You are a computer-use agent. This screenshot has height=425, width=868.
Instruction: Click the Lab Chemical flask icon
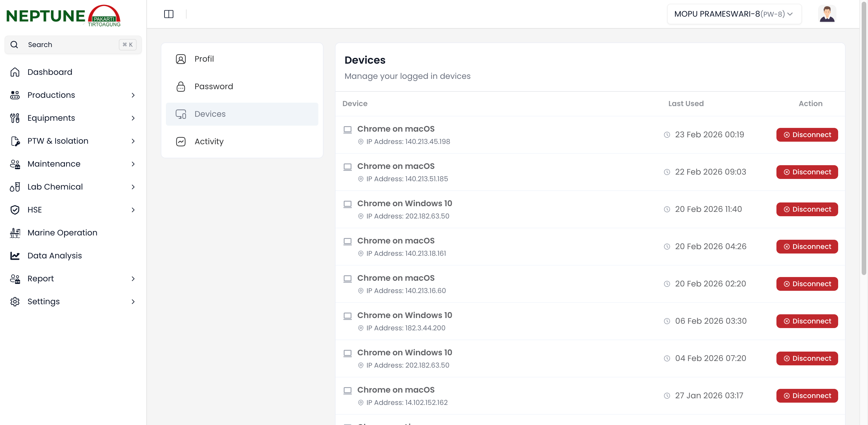15,187
